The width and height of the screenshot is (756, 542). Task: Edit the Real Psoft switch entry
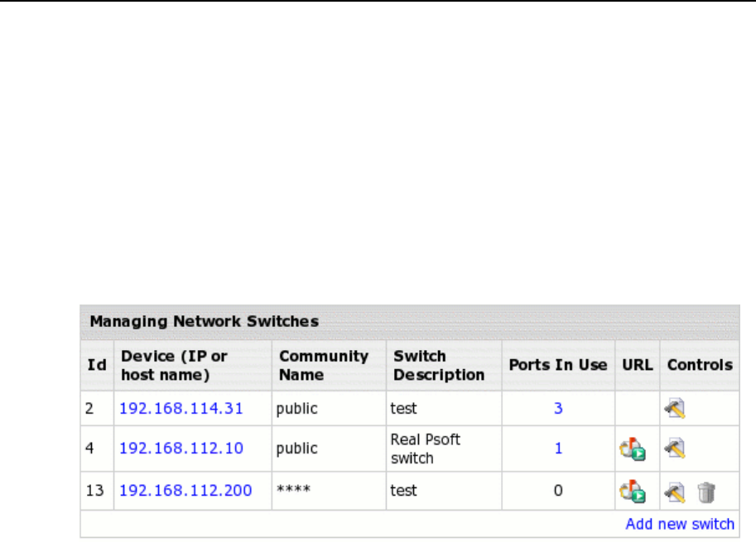pyautogui.click(x=677, y=448)
